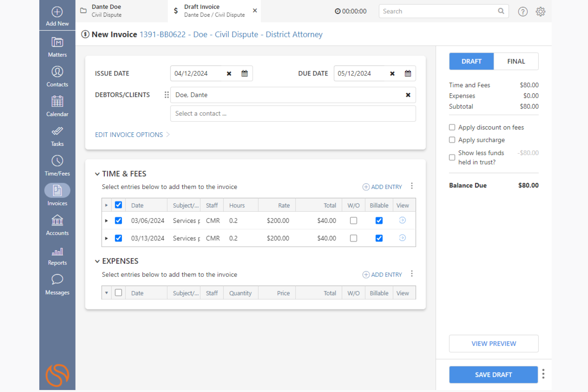588x392 pixels.
Task: Enable Apply discount on fees
Action: [x=452, y=127]
